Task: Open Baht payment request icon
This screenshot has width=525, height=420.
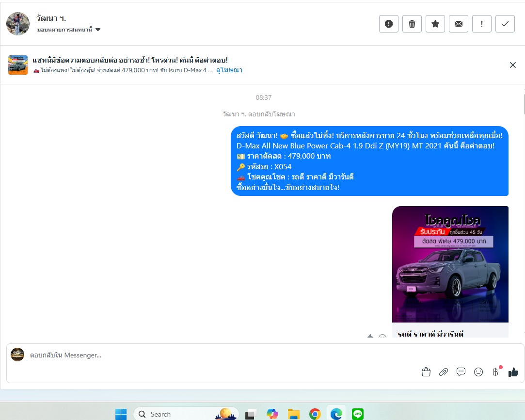Action: click(496, 372)
